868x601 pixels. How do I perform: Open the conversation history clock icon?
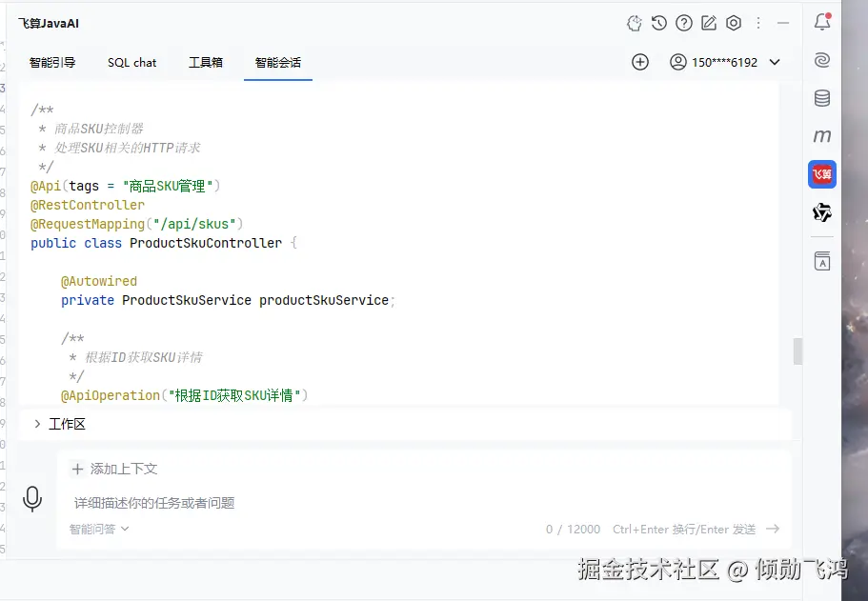pos(658,23)
